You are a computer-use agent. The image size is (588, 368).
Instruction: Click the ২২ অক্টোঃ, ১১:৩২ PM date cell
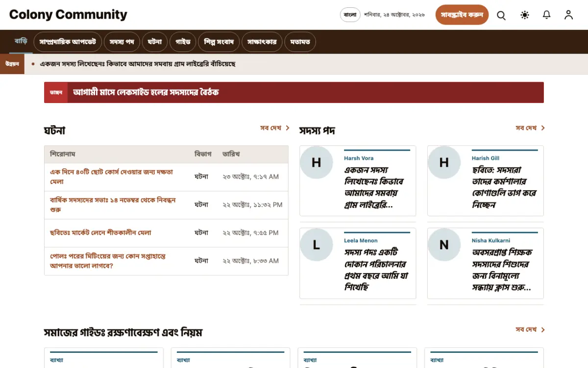pyautogui.click(x=252, y=205)
